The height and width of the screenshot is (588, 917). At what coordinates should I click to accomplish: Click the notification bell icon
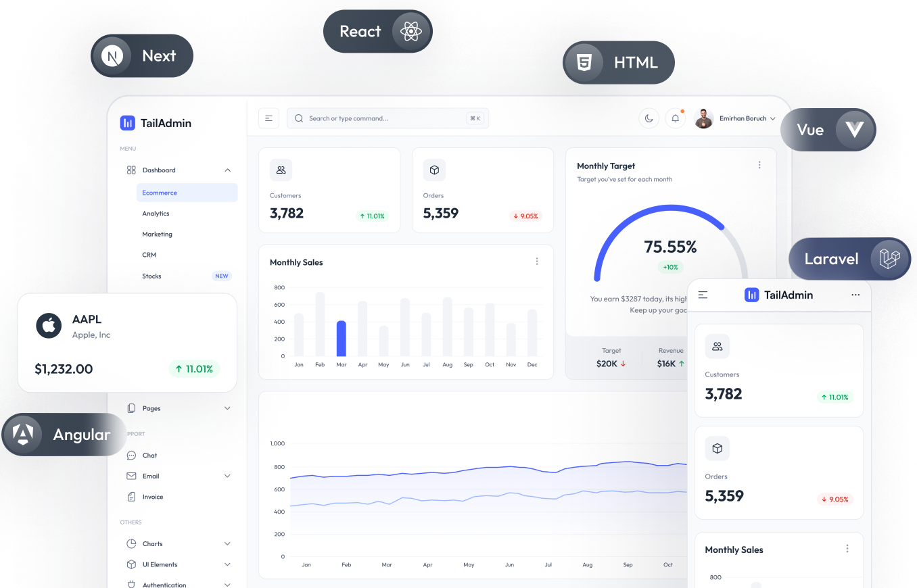[675, 118]
